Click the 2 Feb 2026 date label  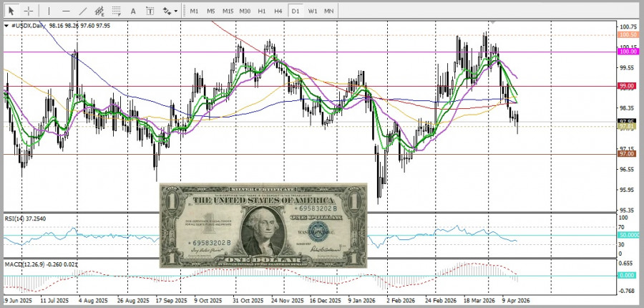coord(402,300)
